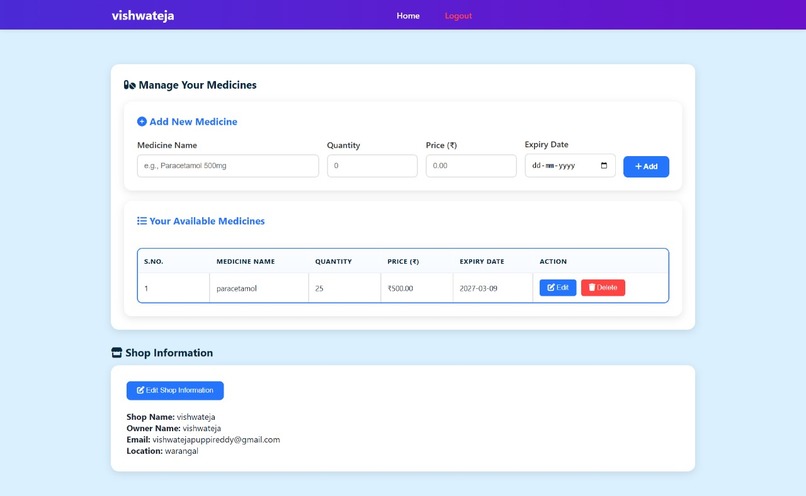Focus the Price input field
This screenshot has height=496, width=806.
click(471, 166)
